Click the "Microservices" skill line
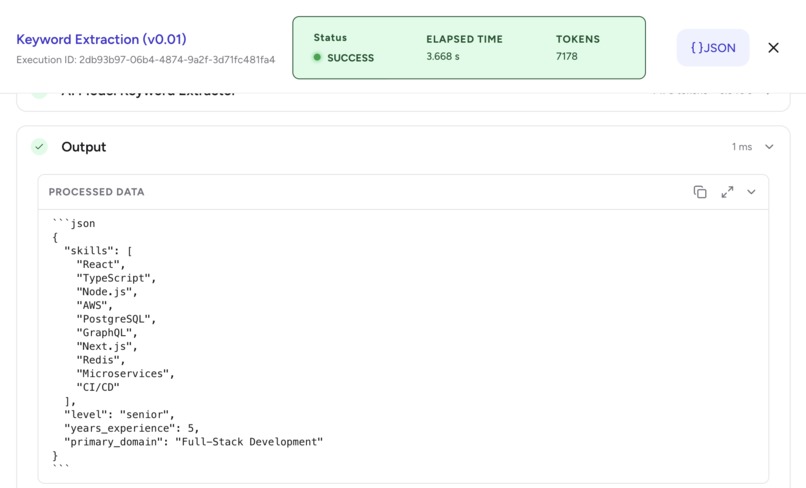This screenshot has height=488, width=806. point(125,373)
